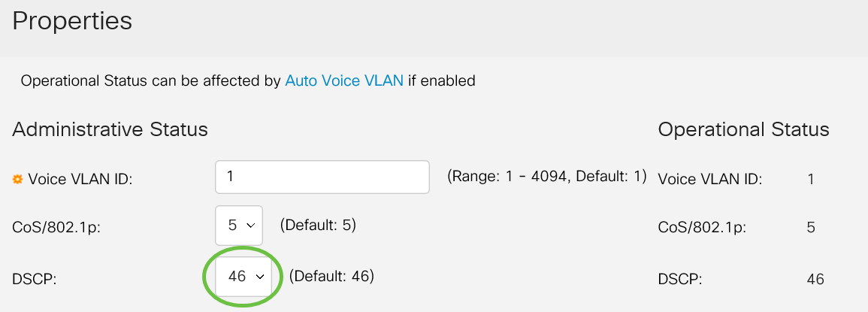868x312 pixels.
Task: Select the operational Voice VLAN ID value 1
Action: click(811, 179)
